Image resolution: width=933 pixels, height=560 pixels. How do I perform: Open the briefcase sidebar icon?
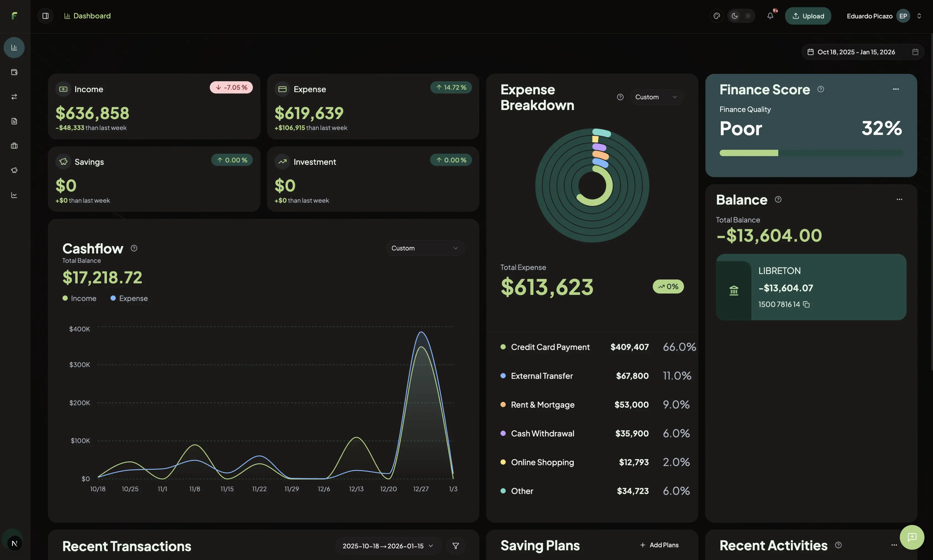pos(14,146)
